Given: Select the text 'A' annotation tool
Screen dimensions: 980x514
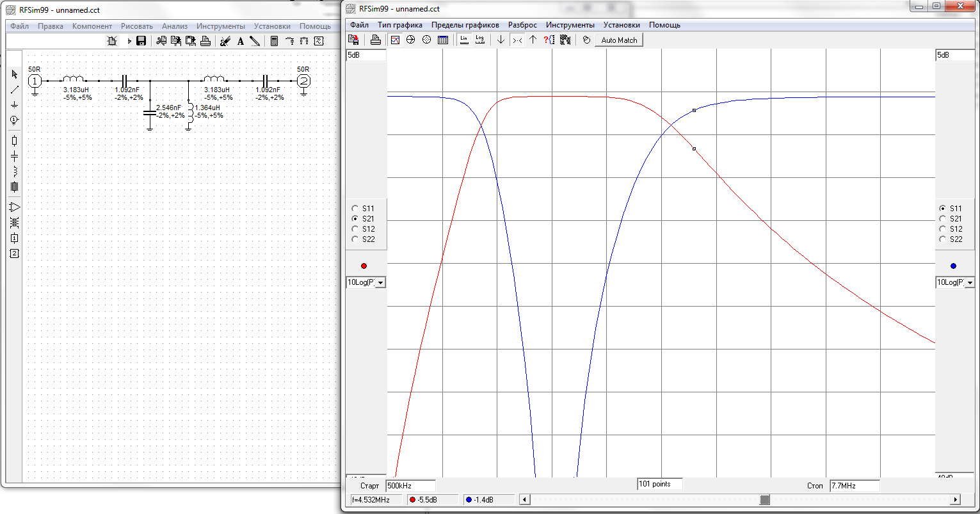Looking at the screenshot, I should coord(241,41).
